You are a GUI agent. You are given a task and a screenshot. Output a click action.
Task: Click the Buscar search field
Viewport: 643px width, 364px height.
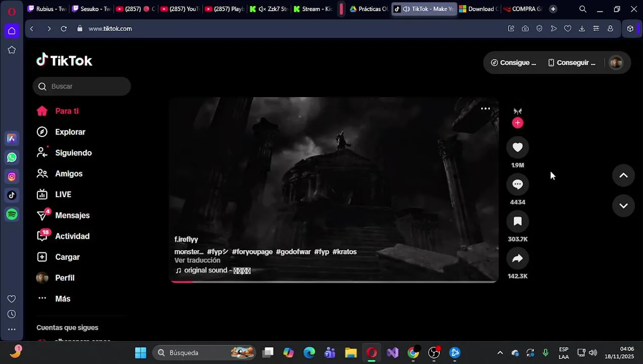click(x=82, y=86)
